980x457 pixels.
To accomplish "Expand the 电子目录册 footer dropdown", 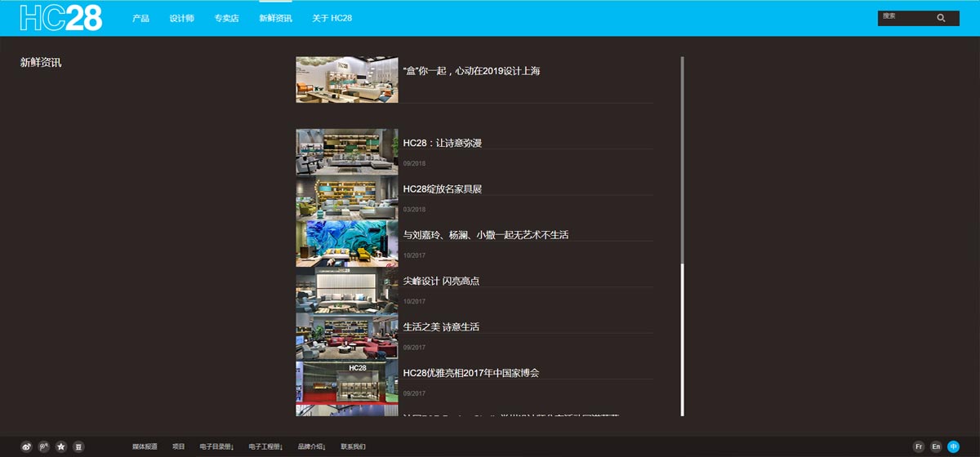I will 216,446.
